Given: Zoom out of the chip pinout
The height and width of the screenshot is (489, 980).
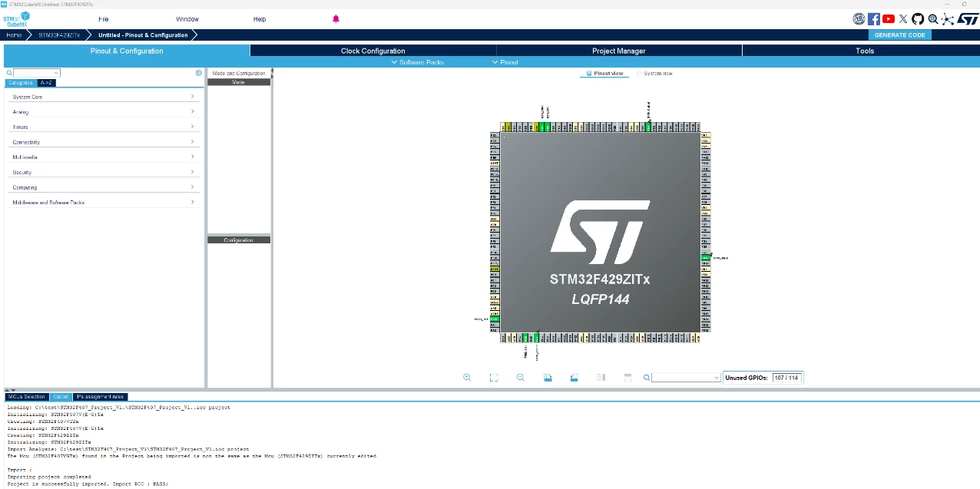Looking at the screenshot, I should 521,378.
